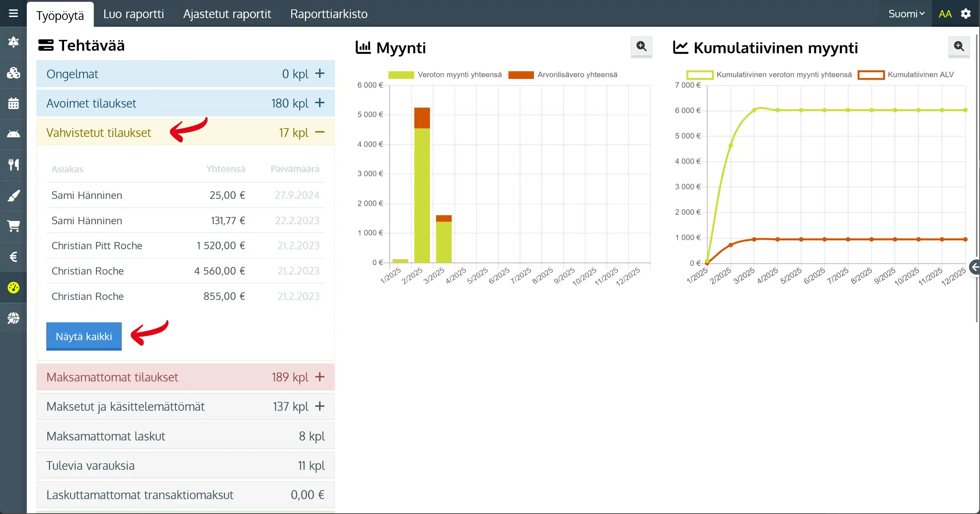Zoom the Myynti chart with magnifier
The width and height of the screenshot is (980, 514).
641,46
